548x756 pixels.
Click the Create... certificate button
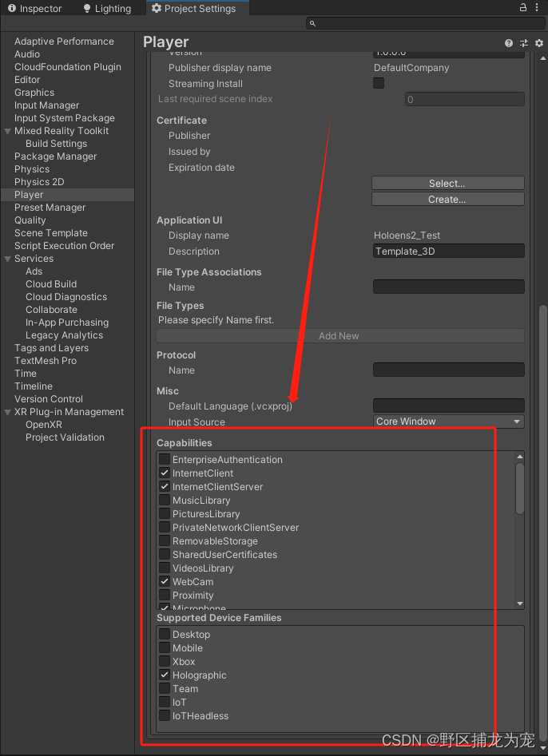tap(447, 200)
